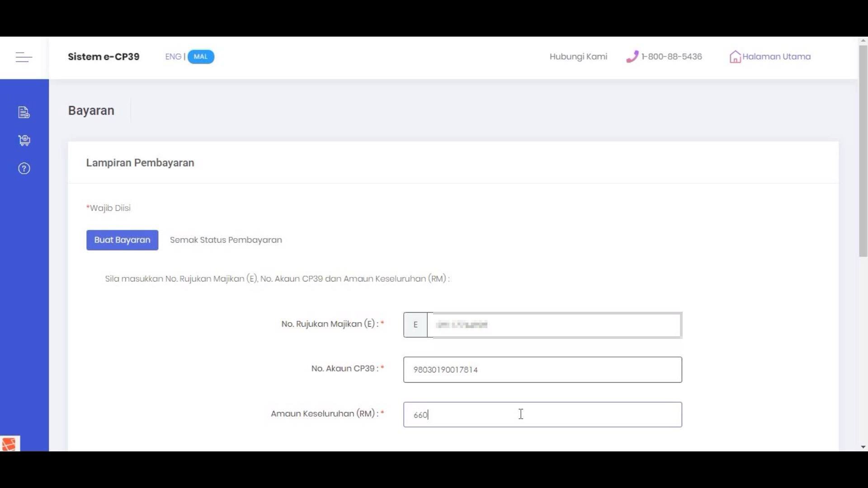Open the help question mark icon
The height and width of the screenshot is (488, 868).
[24, 169]
